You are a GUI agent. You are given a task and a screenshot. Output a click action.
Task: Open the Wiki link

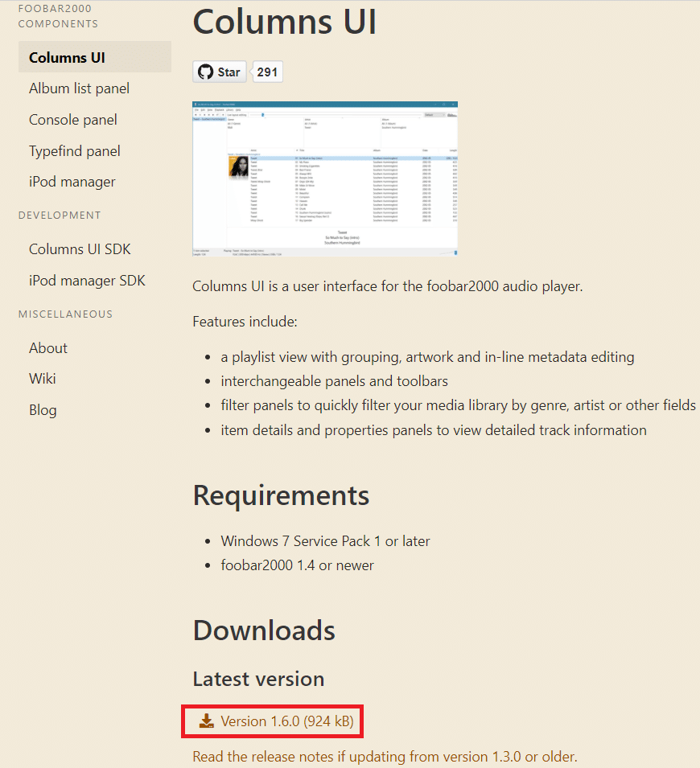[43, 379]
